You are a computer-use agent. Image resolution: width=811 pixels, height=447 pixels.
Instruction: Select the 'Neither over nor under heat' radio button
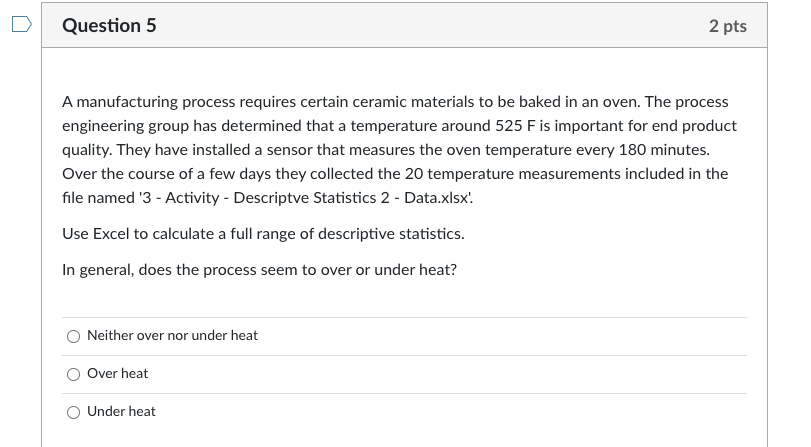73,336
